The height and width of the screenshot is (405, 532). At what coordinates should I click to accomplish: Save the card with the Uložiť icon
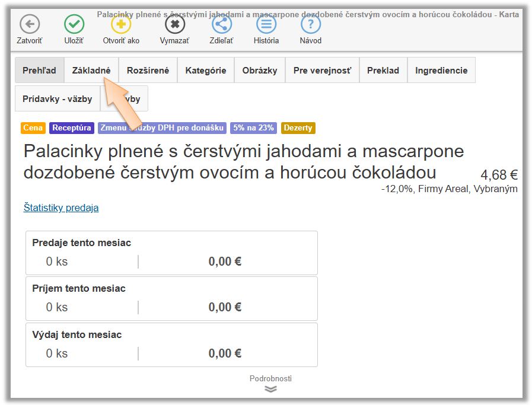coord(74,24)
